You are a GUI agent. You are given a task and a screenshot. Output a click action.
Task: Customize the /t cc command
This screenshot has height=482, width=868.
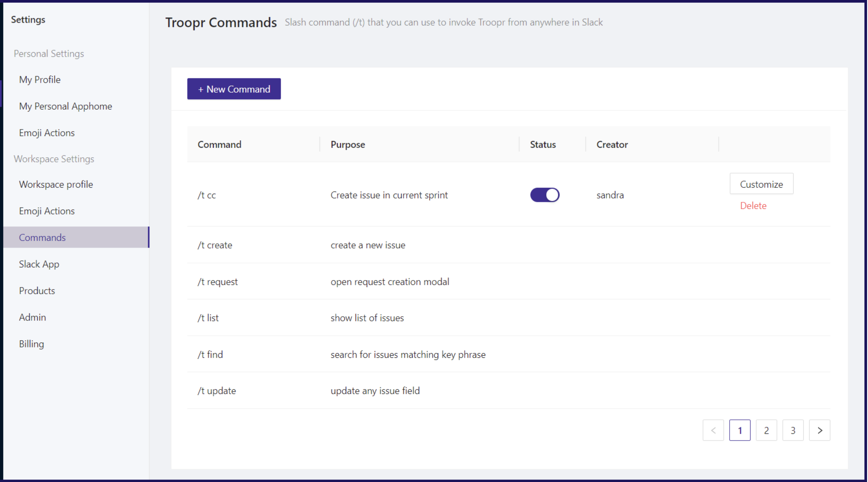click(761, 184)
